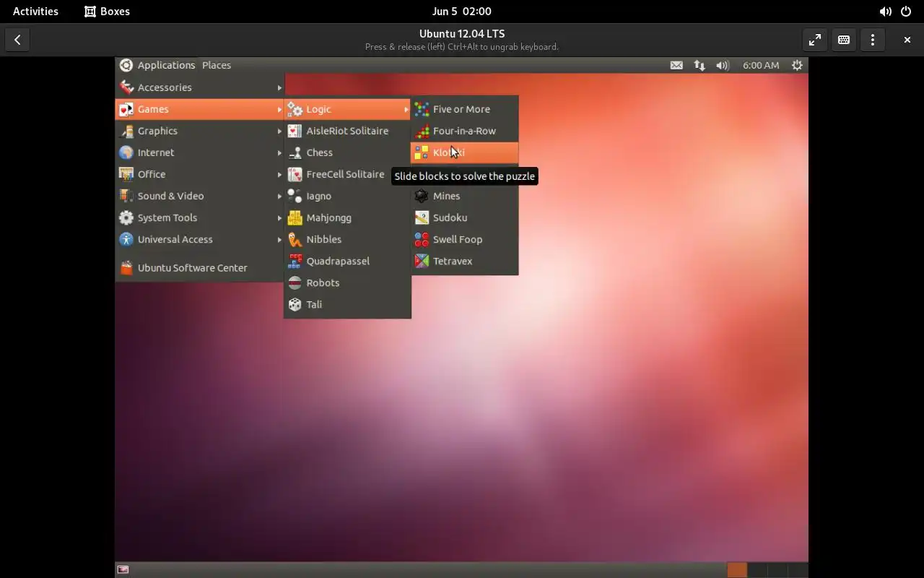This screenshot has height=578, width=924.
Task: Open the Applications menu in Ubuntu panel
Action: pos(157,65)
